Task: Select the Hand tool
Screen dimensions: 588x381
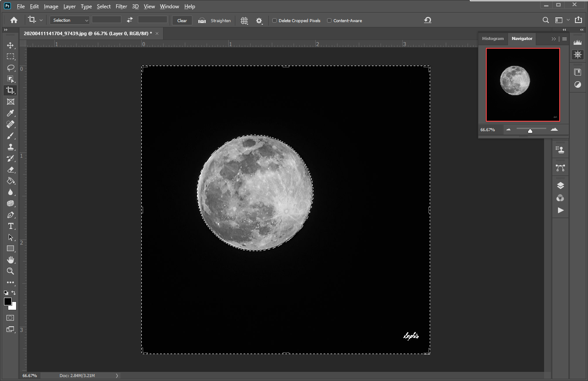Action: coord(10,260)
